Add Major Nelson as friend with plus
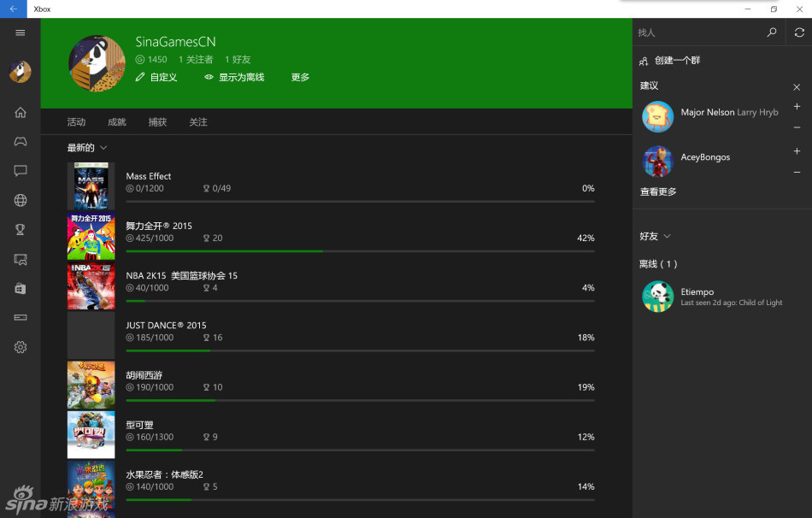Screen dimensions: 812x518 797,107
